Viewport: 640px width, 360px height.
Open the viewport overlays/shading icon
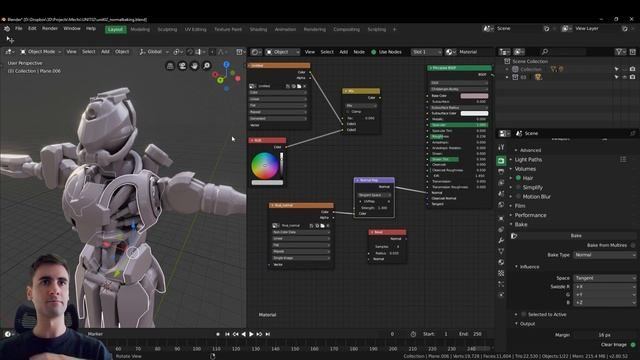click(240, 52)
